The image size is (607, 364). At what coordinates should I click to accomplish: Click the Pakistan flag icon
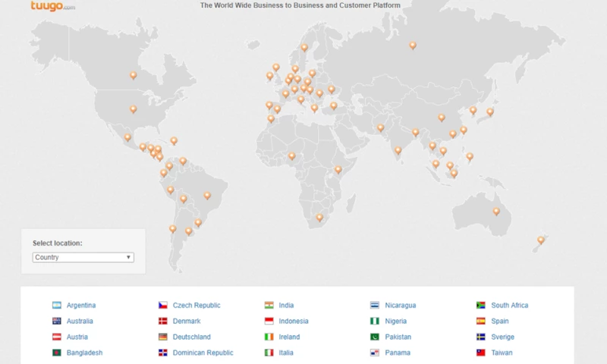pos(375,337)
